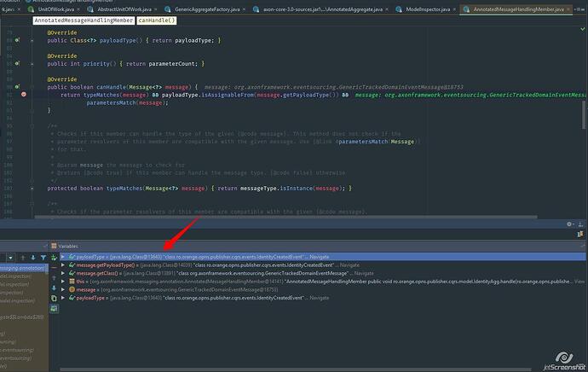Click the message variable orange parameter icon
This screenshot has height=372, width=588.
click(72, 289)
